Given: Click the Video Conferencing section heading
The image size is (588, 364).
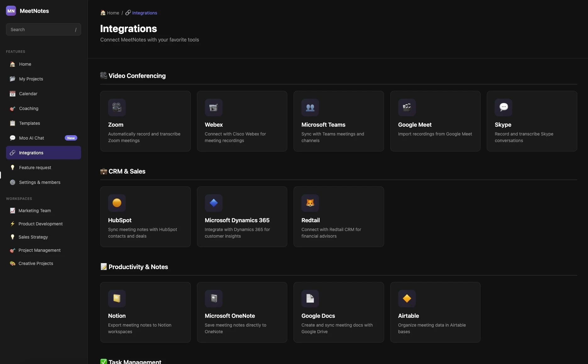Looking at the screenshot, I should [x=133, y=76].
